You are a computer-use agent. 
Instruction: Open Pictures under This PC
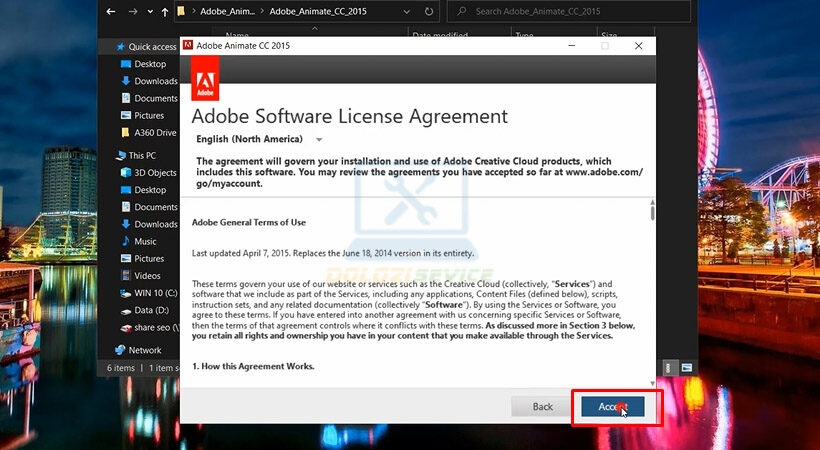tap(149, 258)
